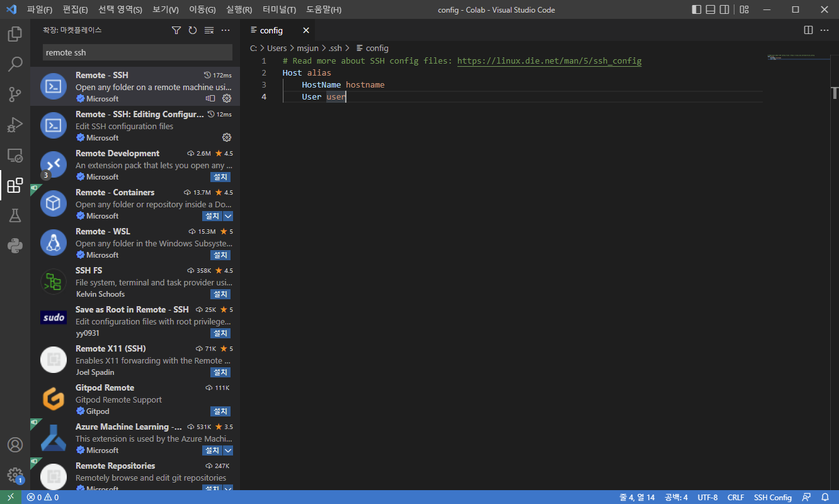This screenshot has height=504, width=839.
Task: Click the feedback icon in status bar
Action: pyautogui.click(x=807, y=497)
